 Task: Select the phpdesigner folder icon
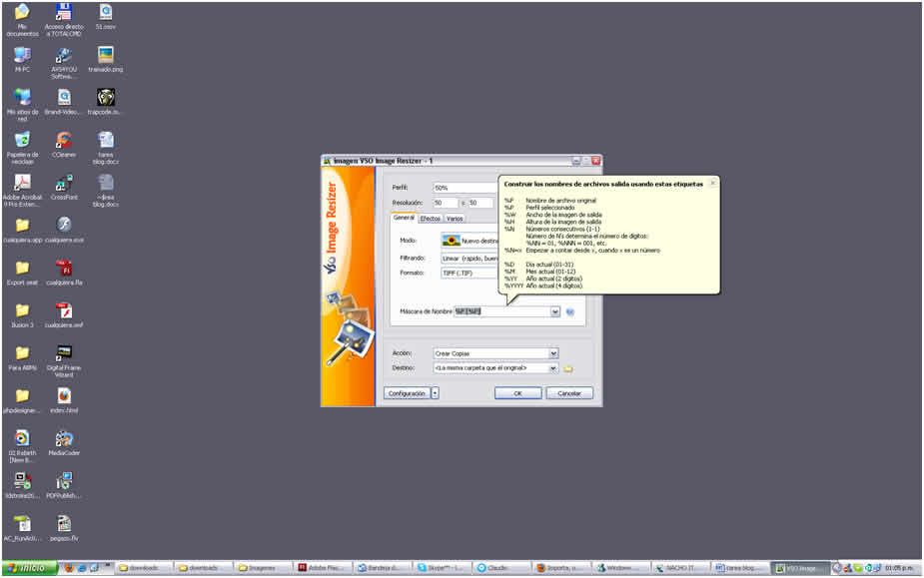tap(22, 400)
